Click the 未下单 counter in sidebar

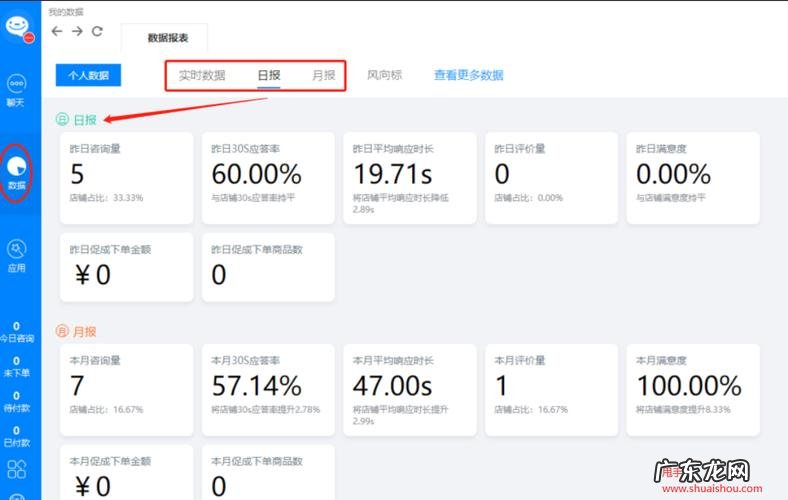tap(17, 367)
